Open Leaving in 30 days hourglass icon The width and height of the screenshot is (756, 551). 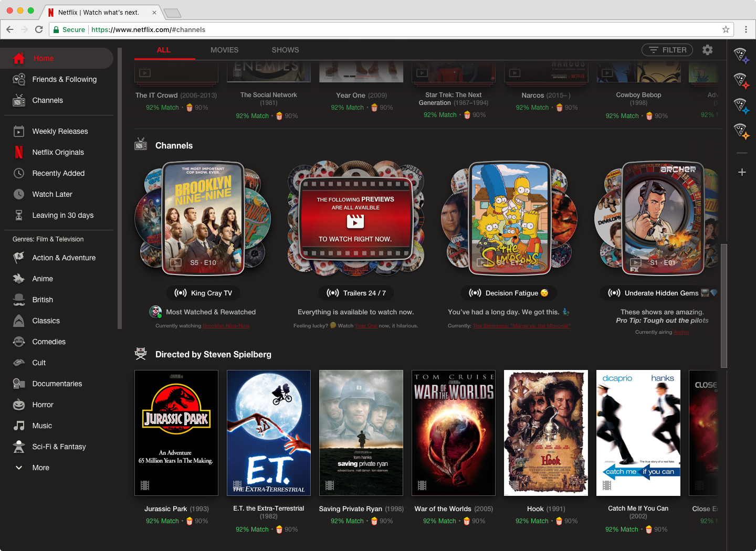click(x=19, y=215)
